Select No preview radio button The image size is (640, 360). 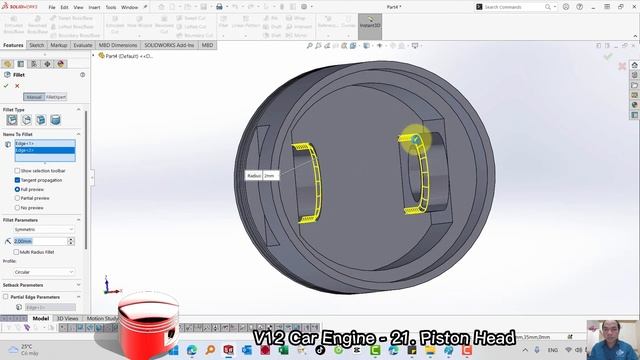(x=17, y=208)
